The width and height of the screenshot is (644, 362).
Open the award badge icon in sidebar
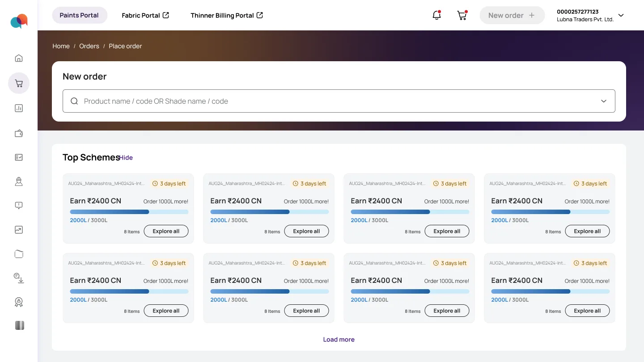pos(19,302)
